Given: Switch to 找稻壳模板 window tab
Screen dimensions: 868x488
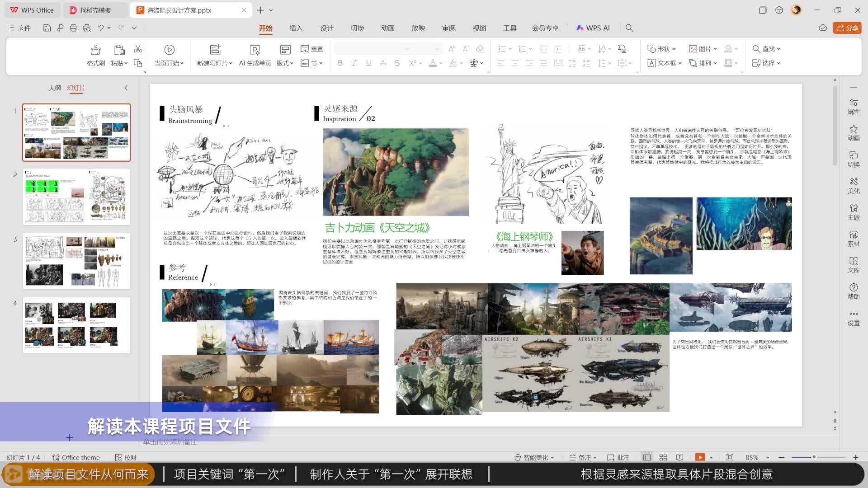Looking at the screenshot, I should (x=95, y=10).
